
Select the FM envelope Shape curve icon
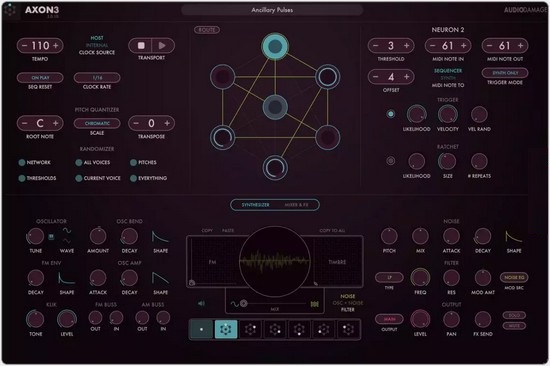pos(66,278)
